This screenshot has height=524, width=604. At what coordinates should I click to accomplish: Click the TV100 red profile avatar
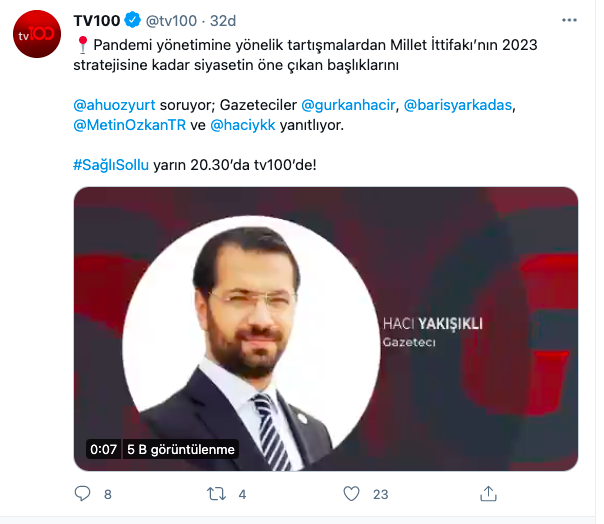click(37, 34)
